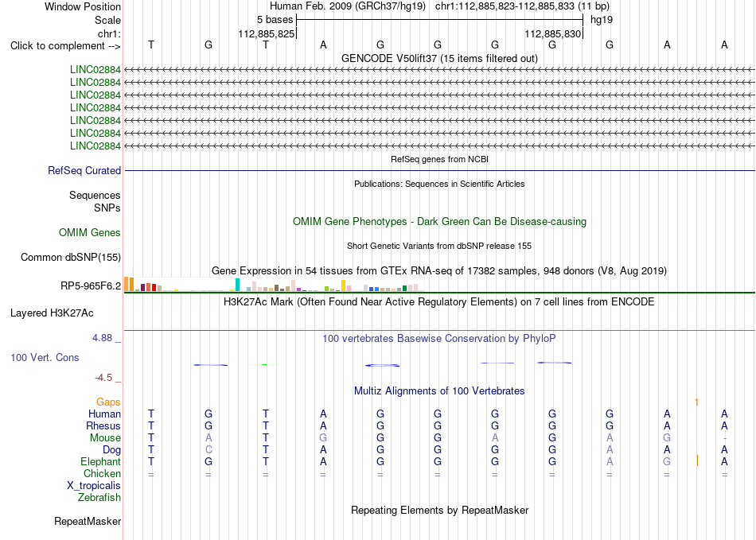Click the Sequences track label
756x540 pixels.
[x=95, y=195]
